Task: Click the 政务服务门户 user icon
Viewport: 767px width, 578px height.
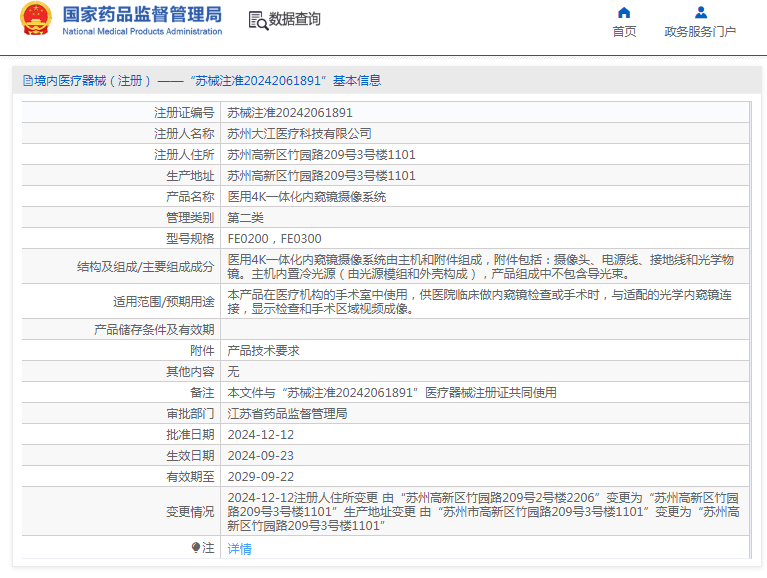Action: (700, 12)
